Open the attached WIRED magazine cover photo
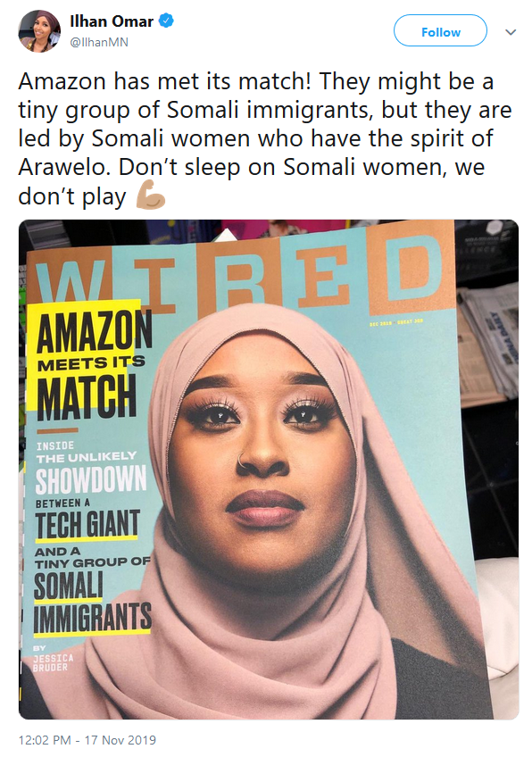Viewport: 532px width, 757px height. pos(269,470)
